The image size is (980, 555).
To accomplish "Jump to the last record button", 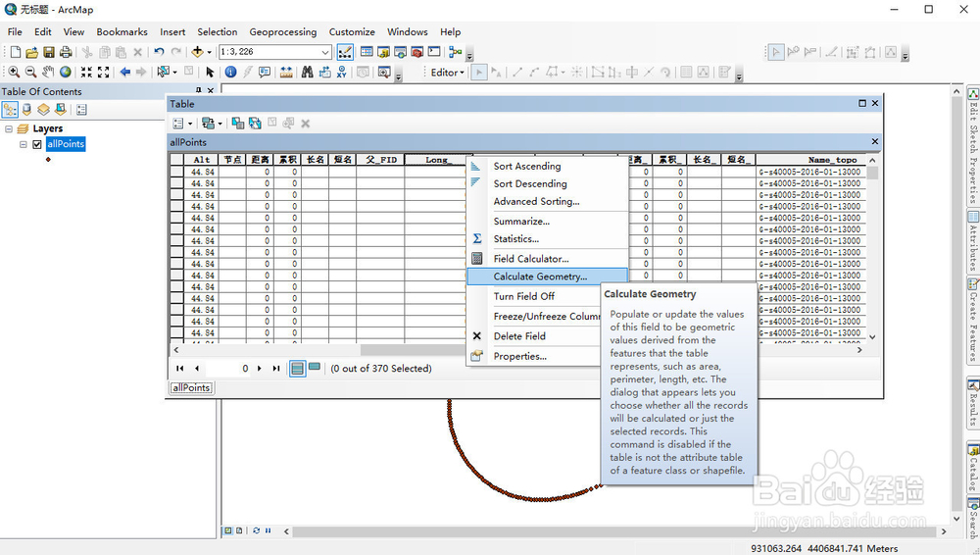I will (x=275, y=369).
